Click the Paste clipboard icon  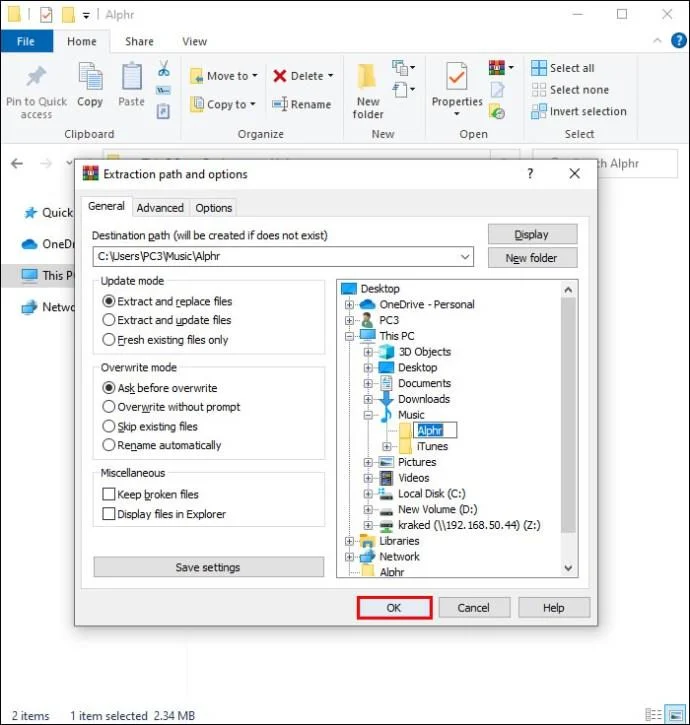click(x=131, y=76)
